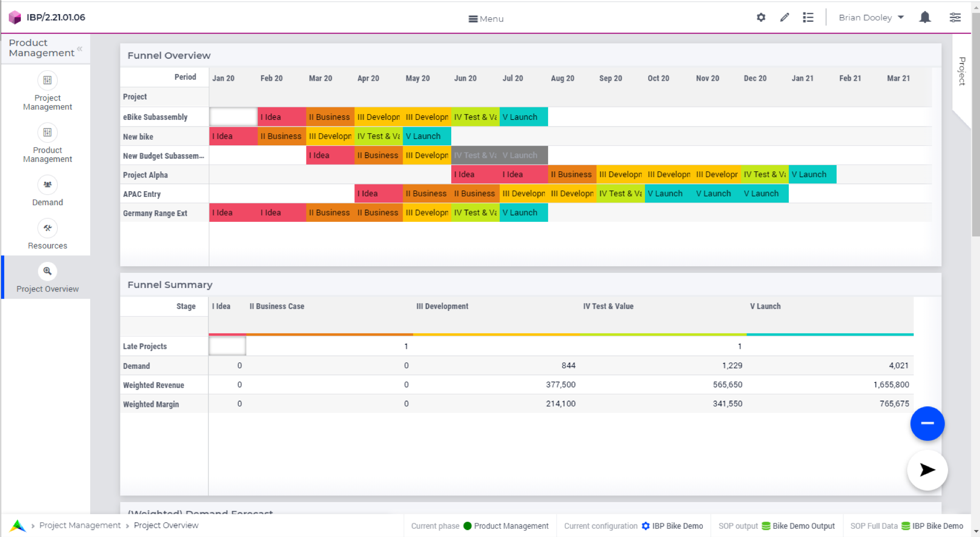Select the Project Alpha row label
This screenshot has height=537, width=980.
point(145,175)
